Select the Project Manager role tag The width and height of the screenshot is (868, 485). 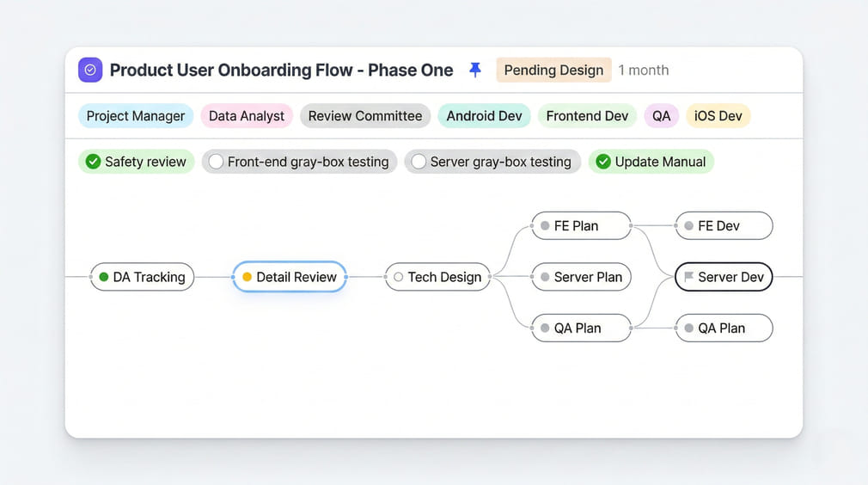[x=136, y=116]
